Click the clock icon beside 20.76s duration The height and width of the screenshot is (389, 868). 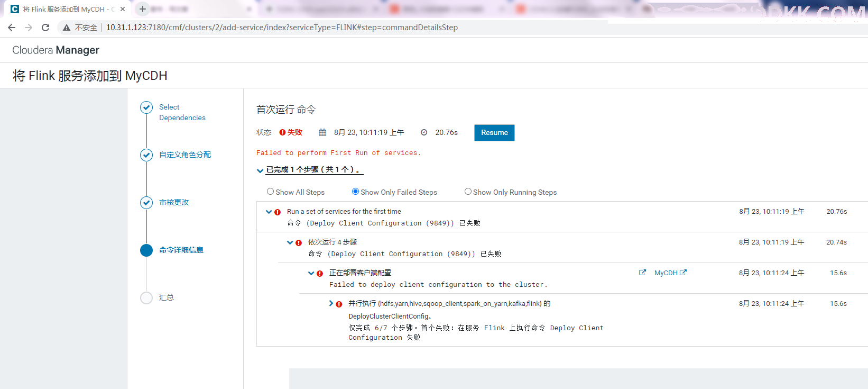(424, 132)
